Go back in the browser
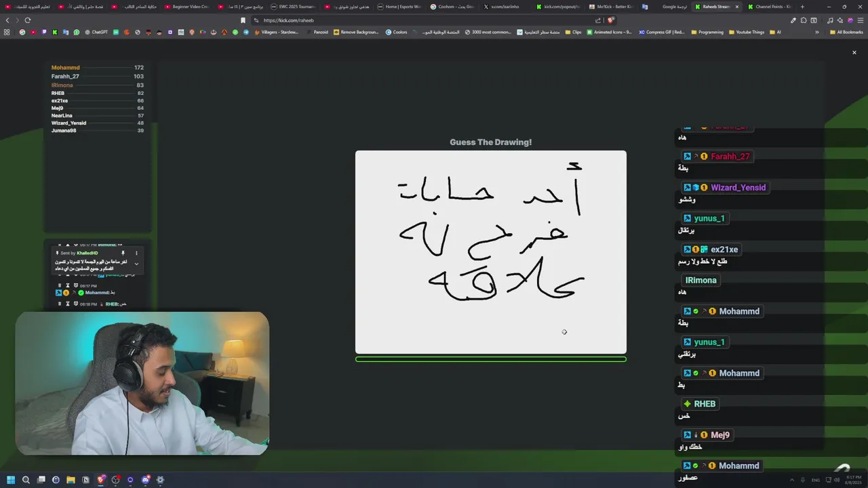 7,20
